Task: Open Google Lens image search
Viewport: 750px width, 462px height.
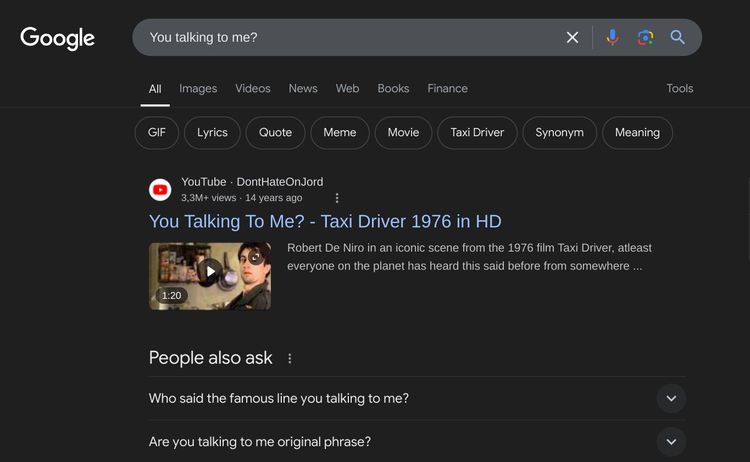Action: [645, 37]
